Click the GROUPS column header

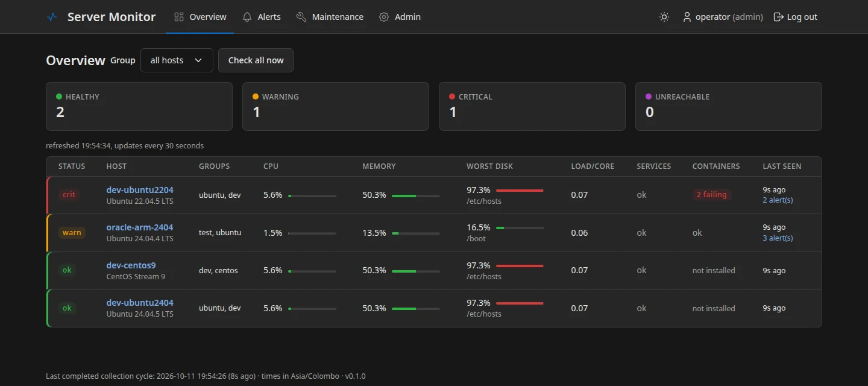click(x=215, y=166)
